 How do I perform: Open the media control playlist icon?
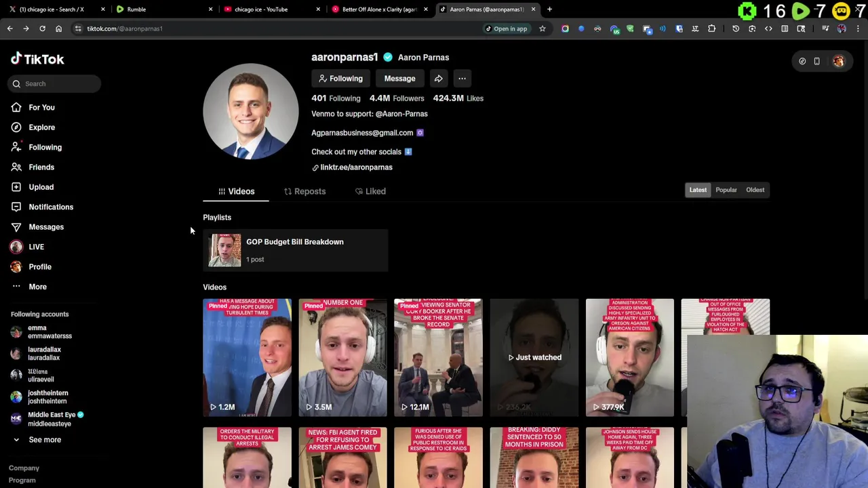(825, 28)
